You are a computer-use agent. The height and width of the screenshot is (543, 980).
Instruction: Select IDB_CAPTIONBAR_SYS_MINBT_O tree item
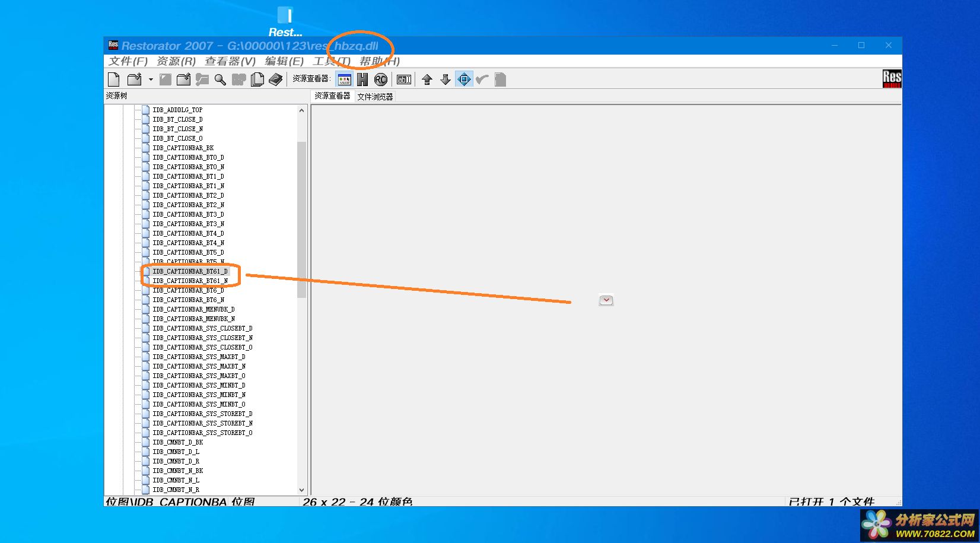pos(199,404)
